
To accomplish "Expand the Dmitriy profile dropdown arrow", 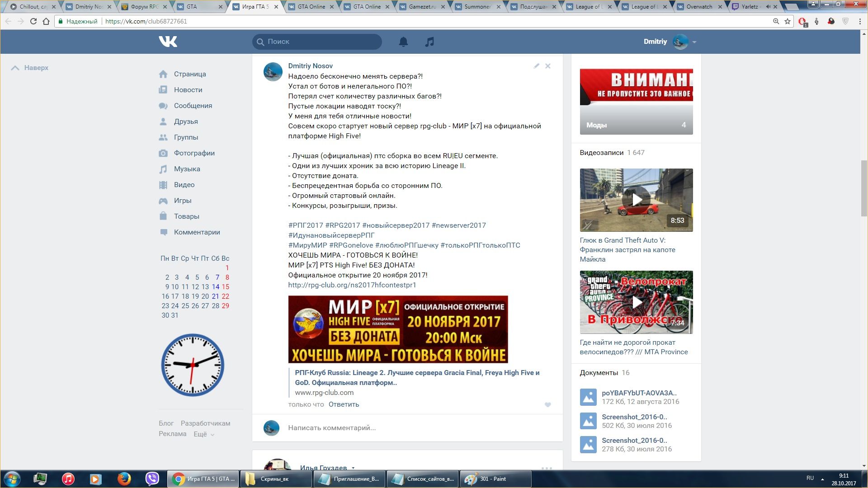I will [x=694, y=42].
